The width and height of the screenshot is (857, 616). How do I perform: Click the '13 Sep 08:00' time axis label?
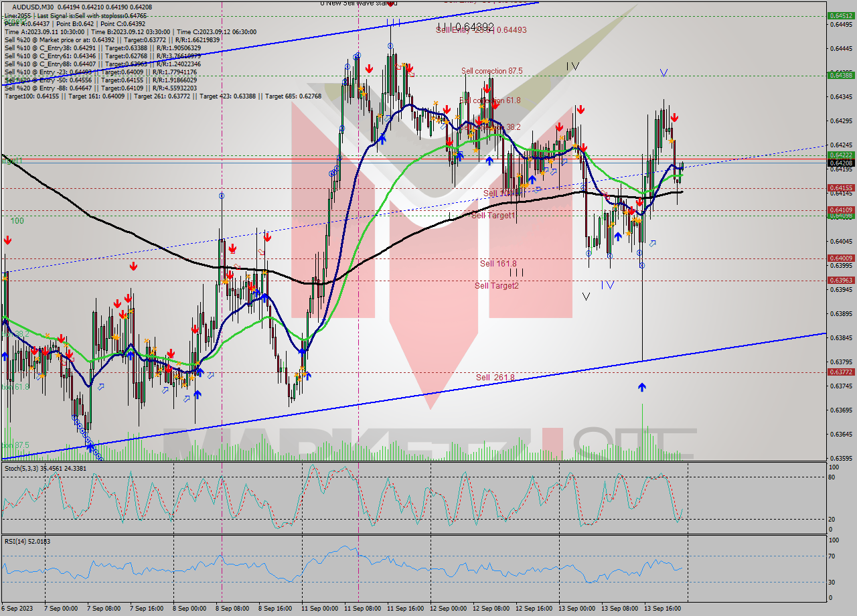(619, 609)
